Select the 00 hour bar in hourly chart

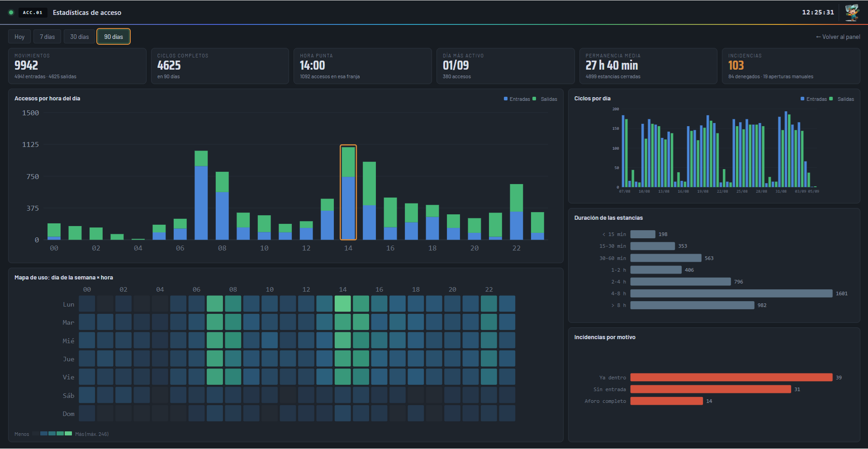tap(54, 232)
